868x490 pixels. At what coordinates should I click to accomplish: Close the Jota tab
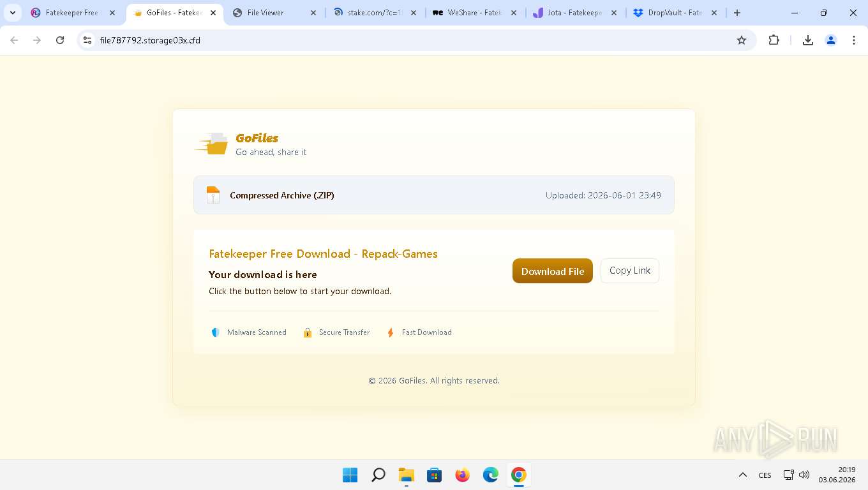tap(614, 13)
